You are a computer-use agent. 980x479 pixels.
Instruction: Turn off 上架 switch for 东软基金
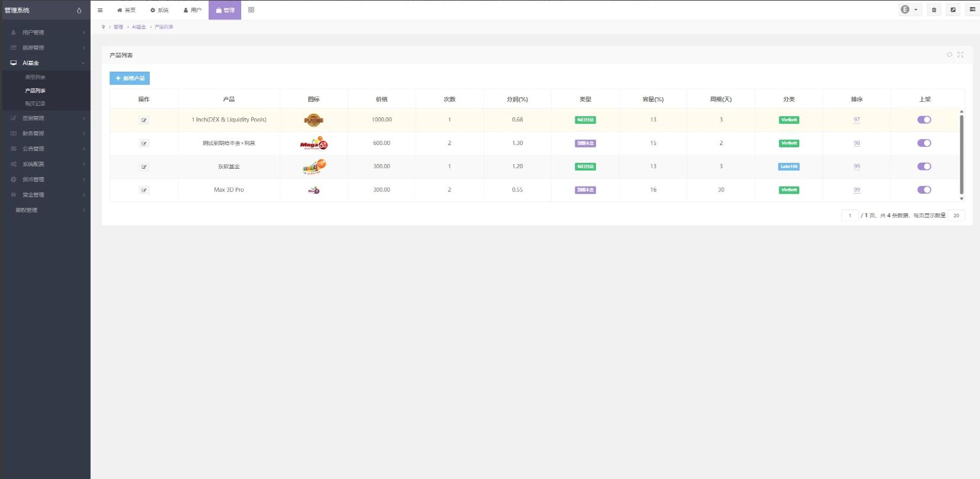point(924,166)
